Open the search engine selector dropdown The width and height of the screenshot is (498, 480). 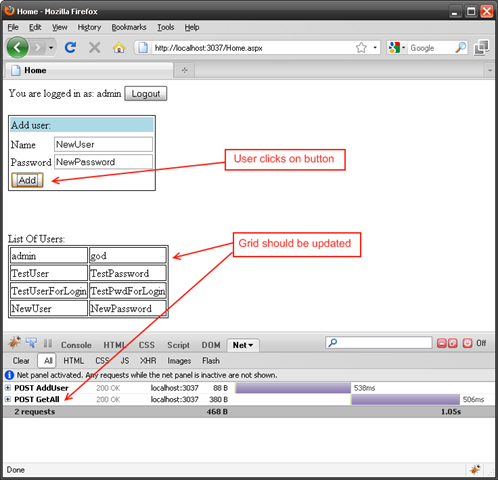pos(397,48)
